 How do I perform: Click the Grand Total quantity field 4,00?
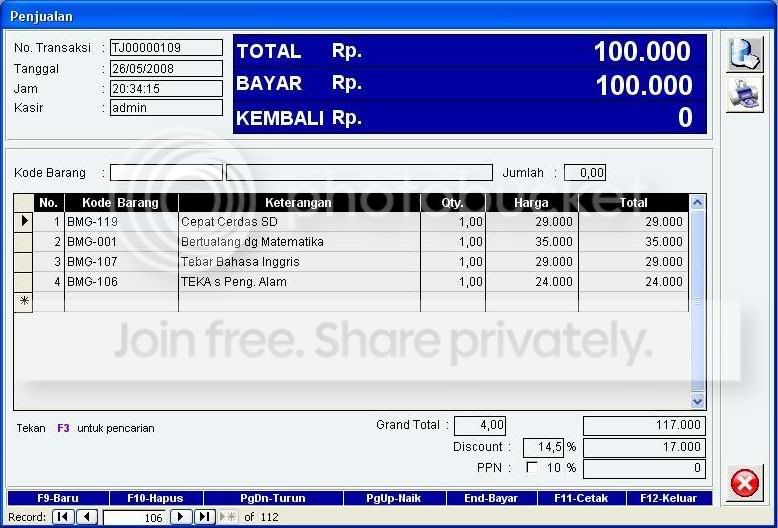(480, 426)
